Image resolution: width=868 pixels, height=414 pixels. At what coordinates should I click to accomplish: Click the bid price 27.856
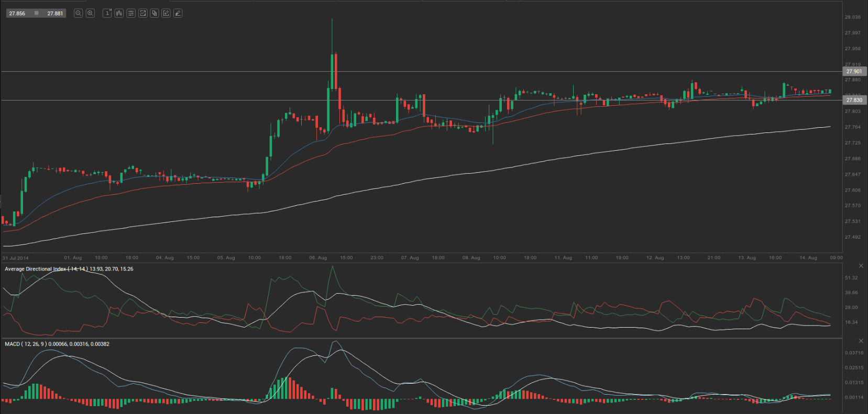pyautogui.click(x=17, y=14)
